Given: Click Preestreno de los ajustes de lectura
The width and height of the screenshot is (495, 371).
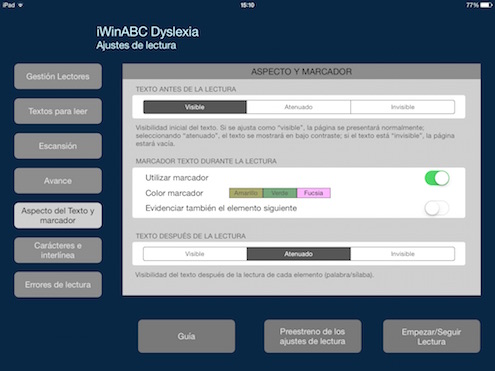Looking at the screenshot, I should click(x=313, y=336).
